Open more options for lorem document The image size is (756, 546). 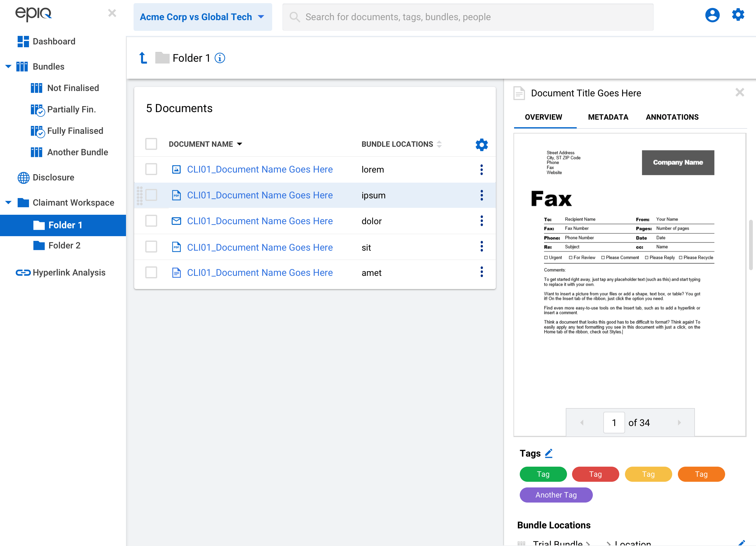[x=481, y=170]
